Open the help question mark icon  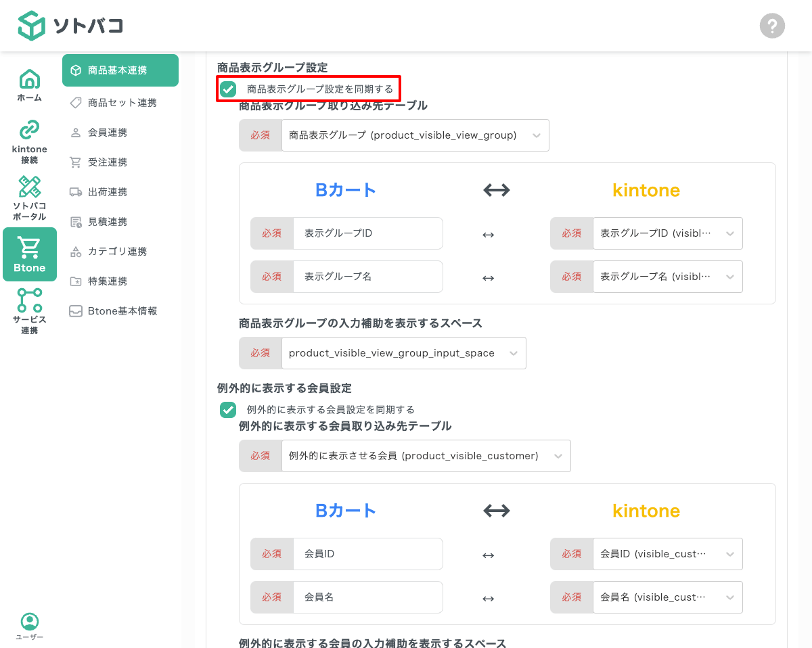pyautogui.click(x=772, y=26)
